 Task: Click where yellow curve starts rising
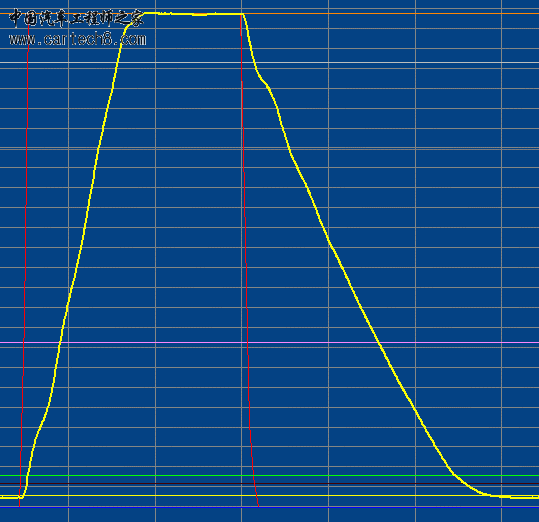[23, 496]
